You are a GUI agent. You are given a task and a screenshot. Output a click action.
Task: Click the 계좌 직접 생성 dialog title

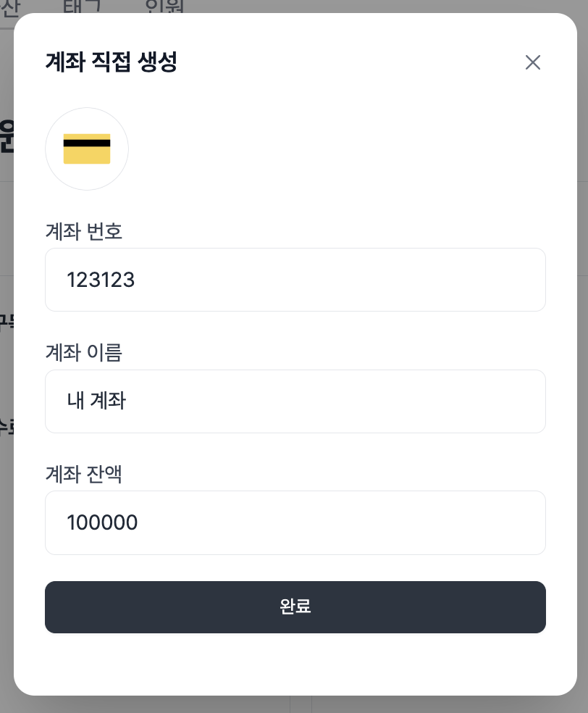112,62
